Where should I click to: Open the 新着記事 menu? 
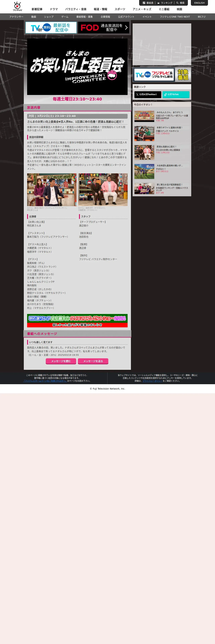37,9
